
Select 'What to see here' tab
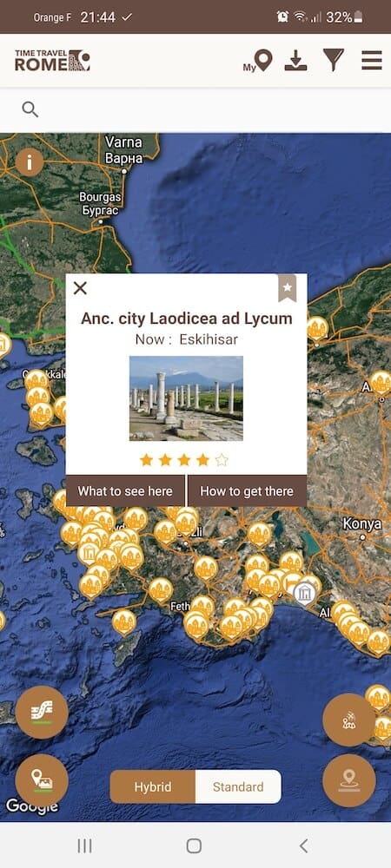[125, 490]
